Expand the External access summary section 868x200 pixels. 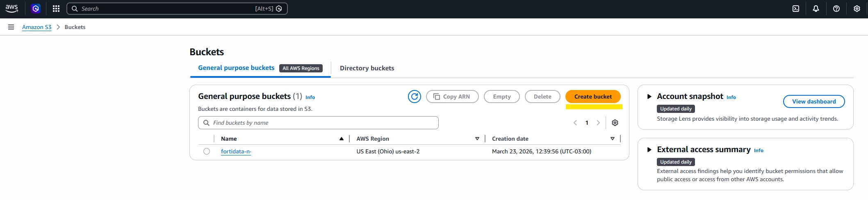click(649, 150)
